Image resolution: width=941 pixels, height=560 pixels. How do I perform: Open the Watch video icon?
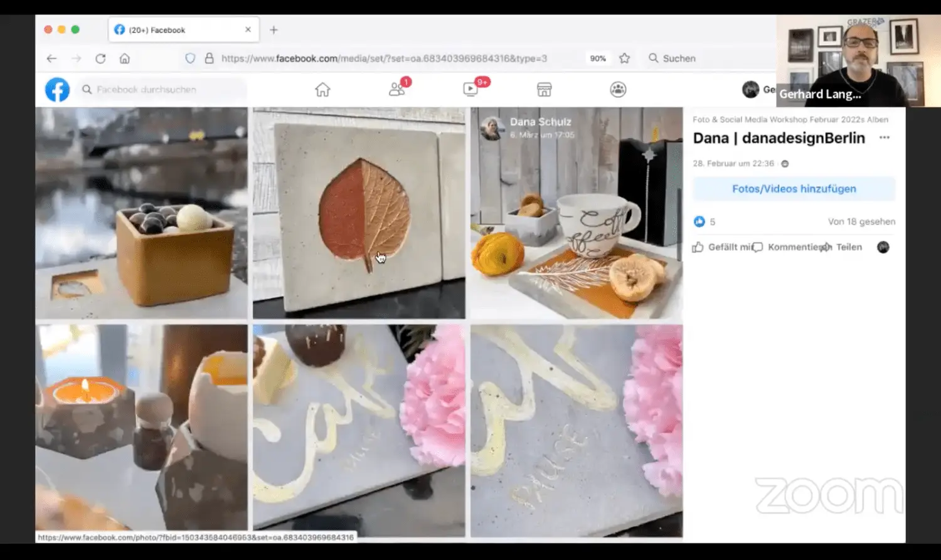tap(470, 90)
